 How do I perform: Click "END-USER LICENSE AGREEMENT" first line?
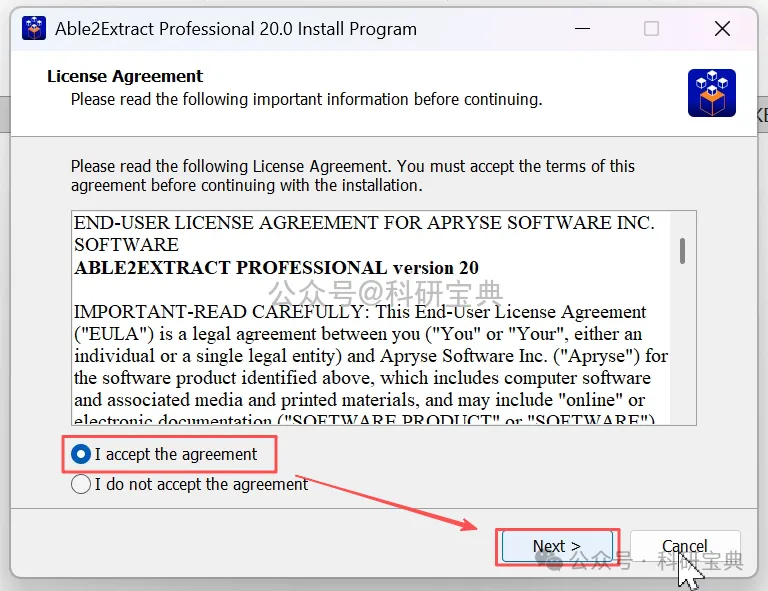tap(364, 223)
